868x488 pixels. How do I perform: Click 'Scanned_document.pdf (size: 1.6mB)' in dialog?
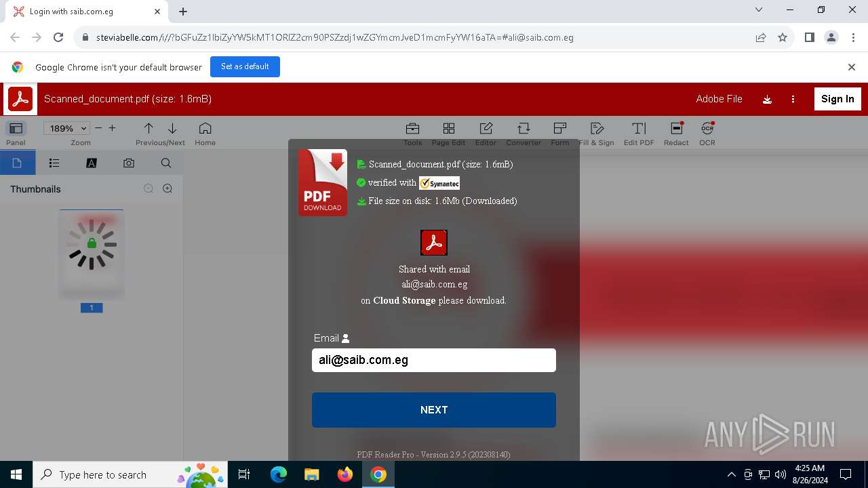441,165
